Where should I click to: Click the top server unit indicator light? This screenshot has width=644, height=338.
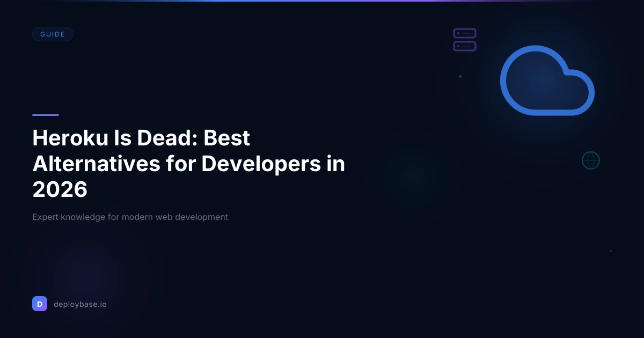[x=459, y=34]
